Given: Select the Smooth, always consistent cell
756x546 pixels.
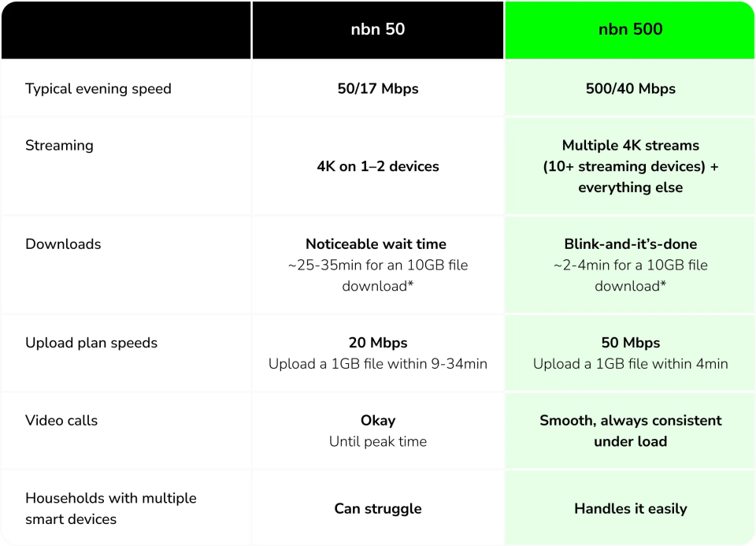Looking at the screenshot, I should pos(630,430).
